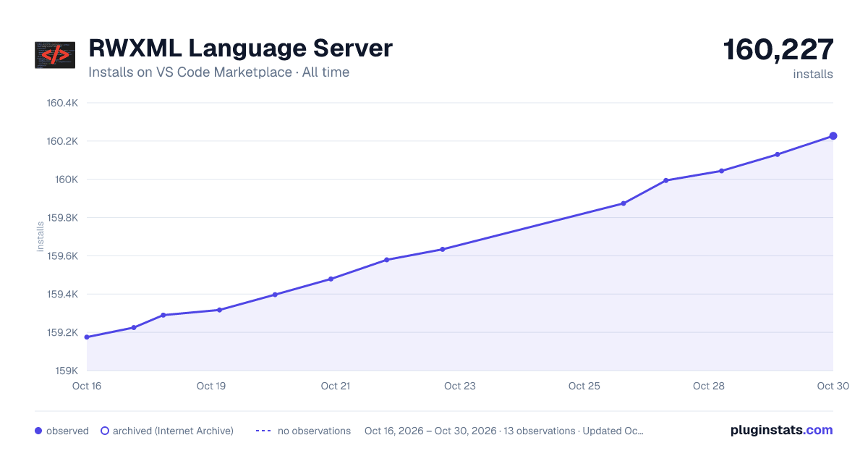Click the subtitle Installs on VS Code Marketplace
The image size is (868, 456).
click(190, 72)
